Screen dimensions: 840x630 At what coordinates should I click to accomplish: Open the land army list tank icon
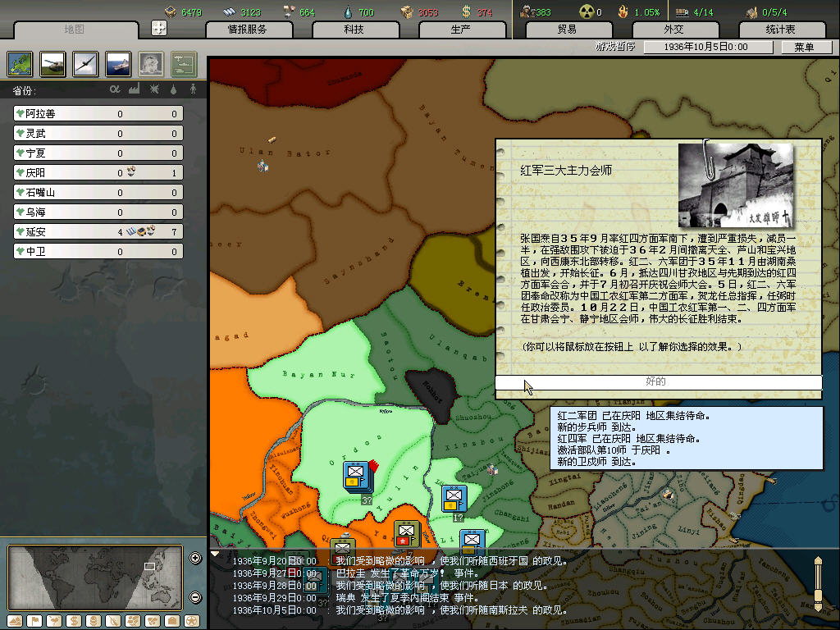pyautogui.click(x=52, y=64)
